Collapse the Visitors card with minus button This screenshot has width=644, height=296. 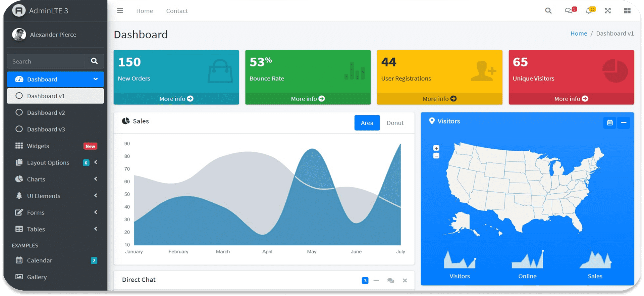(x=624, y=123)
